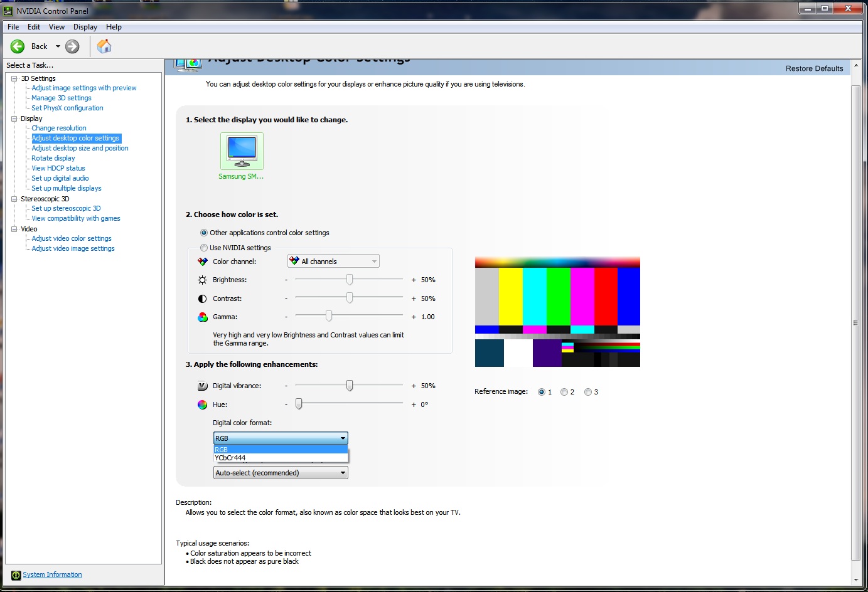Open the Edit menu
The height and width of the screenshot is (592, 868).
click(34, 27)
